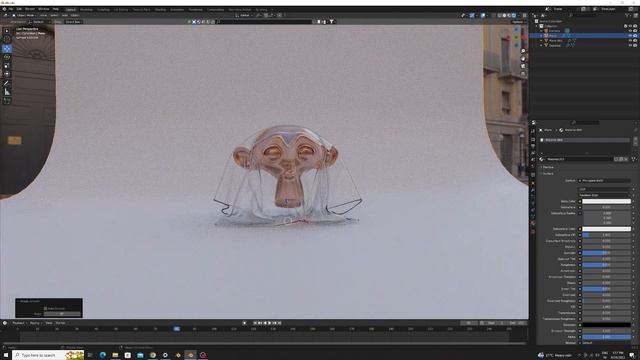Select the Transform tool in toolbar

(7, 74)
